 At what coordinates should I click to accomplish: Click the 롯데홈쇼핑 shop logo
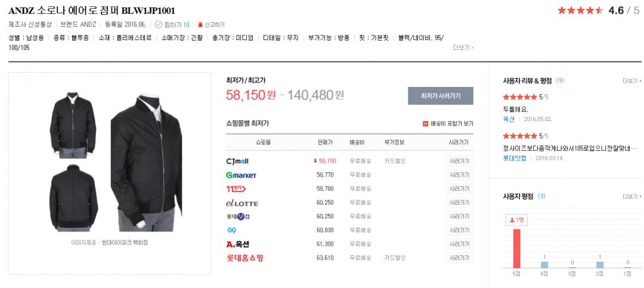pyautogui.click(x=244, y=258)
